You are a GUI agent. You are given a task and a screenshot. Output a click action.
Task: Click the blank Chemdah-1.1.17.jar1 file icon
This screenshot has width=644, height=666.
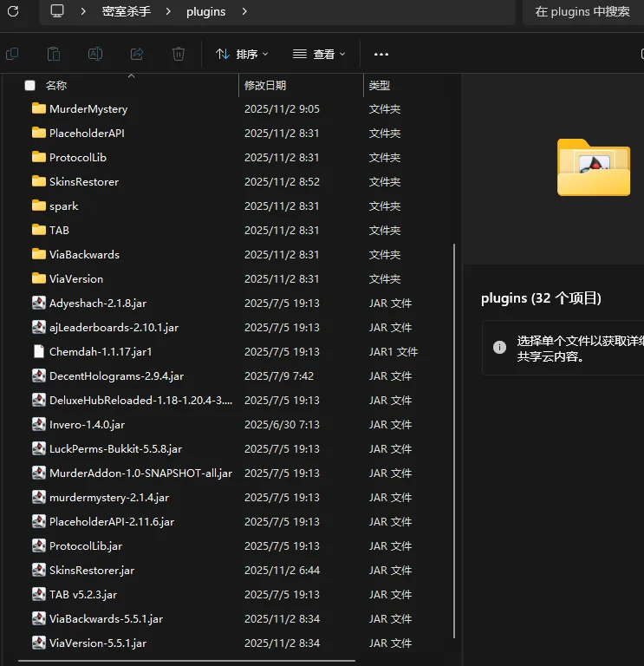coord(39,351)
